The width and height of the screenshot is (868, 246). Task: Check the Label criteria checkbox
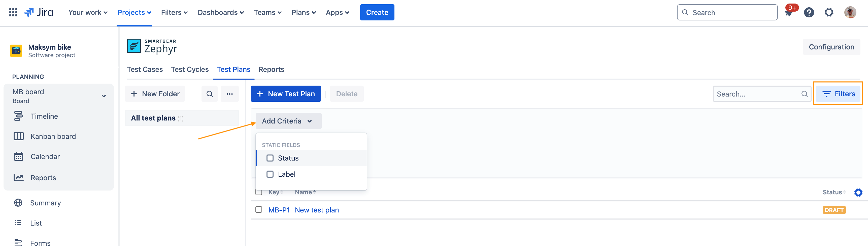[270, 174]
